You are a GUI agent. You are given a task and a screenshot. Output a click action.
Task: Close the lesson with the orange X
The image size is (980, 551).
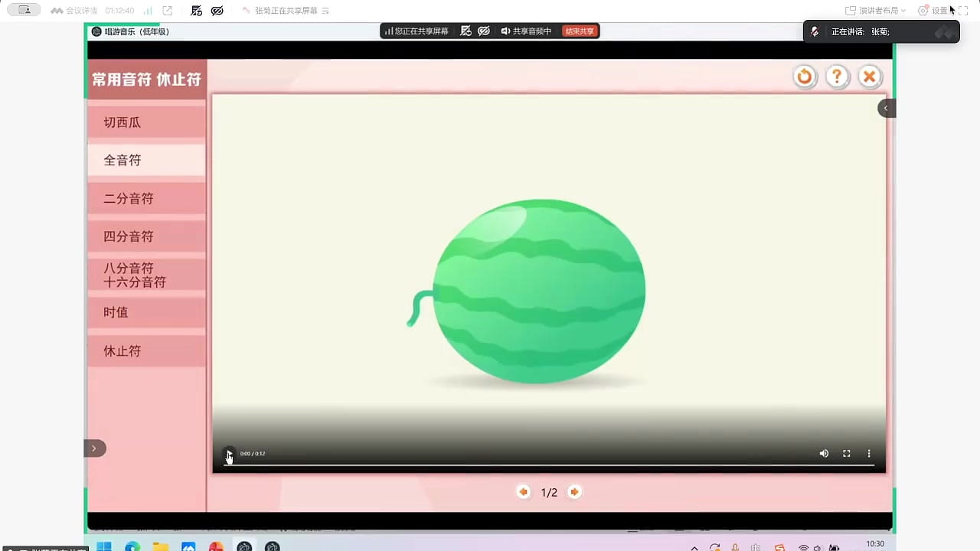pos(869,77)
